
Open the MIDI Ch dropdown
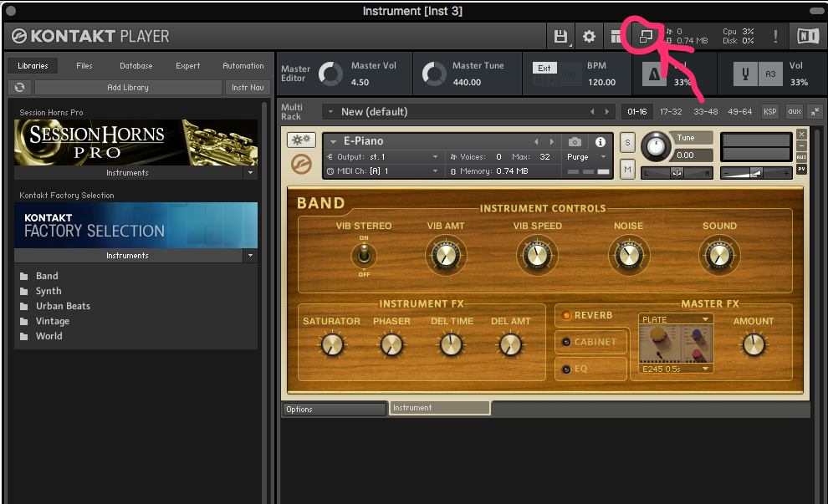[x=383, y=171]
